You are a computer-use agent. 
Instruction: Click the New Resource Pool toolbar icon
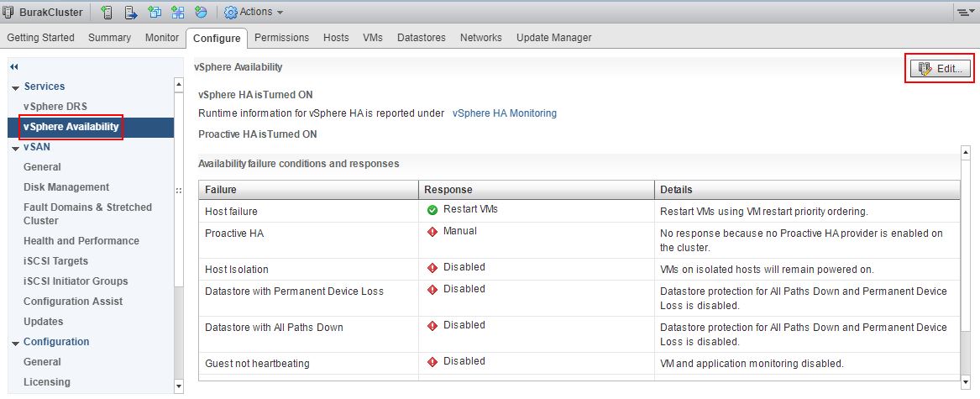201,12
